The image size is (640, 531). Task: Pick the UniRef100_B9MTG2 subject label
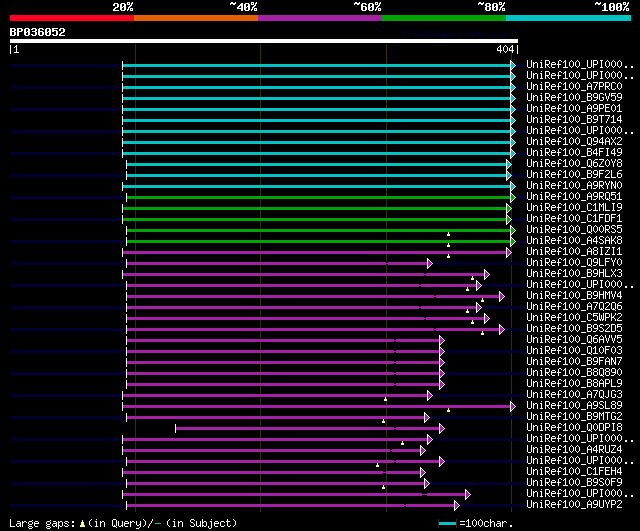click(574, 417)
